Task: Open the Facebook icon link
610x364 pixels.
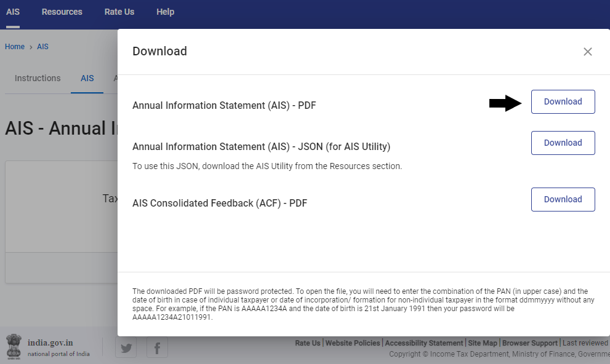Action: coord(157,347)
